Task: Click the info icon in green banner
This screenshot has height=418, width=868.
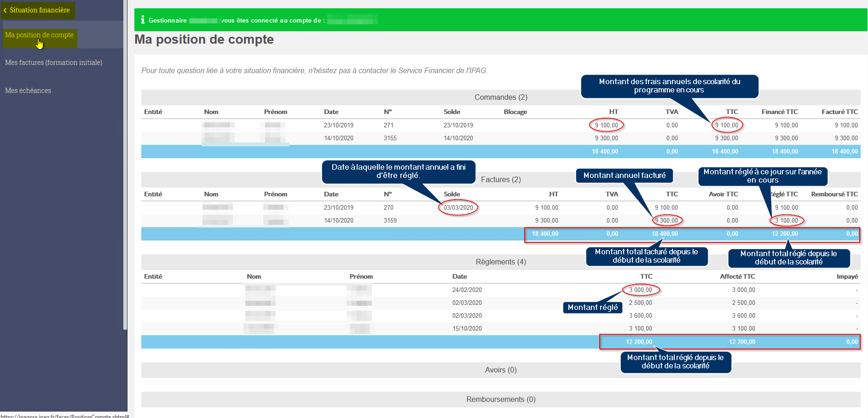Action: [x=143, y=20]
